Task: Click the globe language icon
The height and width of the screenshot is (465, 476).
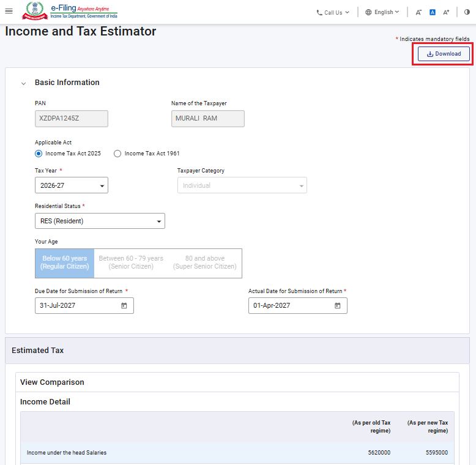Action: coord(368,12)
